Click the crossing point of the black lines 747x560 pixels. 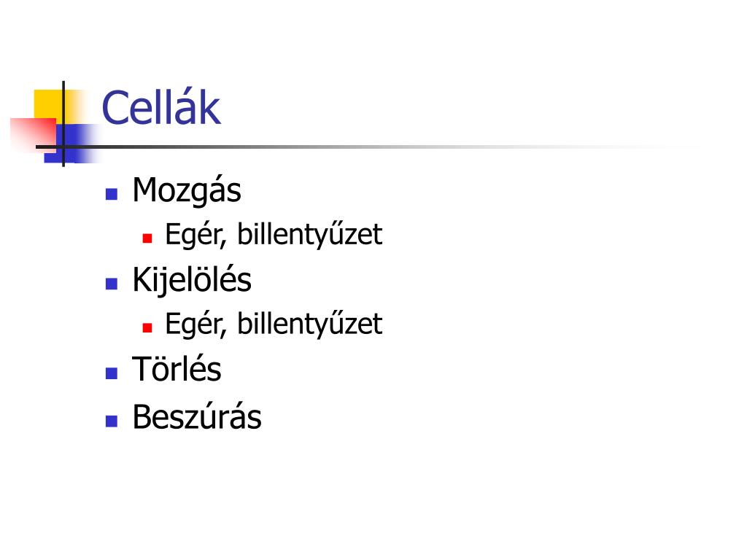pyautogui.click(x=63, y=147)
